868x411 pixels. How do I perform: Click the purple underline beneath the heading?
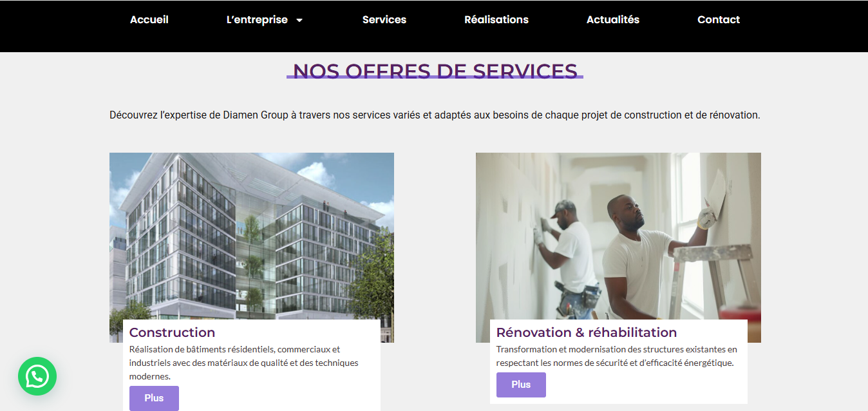tap(435, 77)
